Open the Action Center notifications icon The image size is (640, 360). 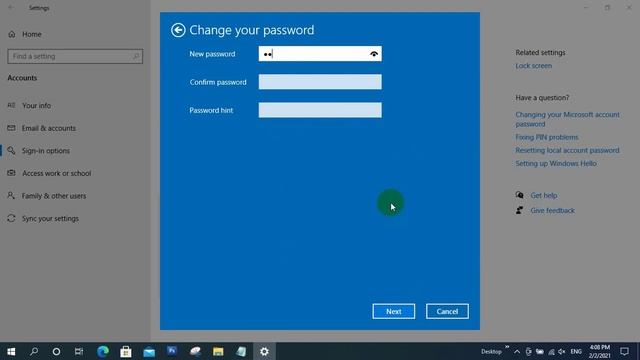(x=624, y=351)
